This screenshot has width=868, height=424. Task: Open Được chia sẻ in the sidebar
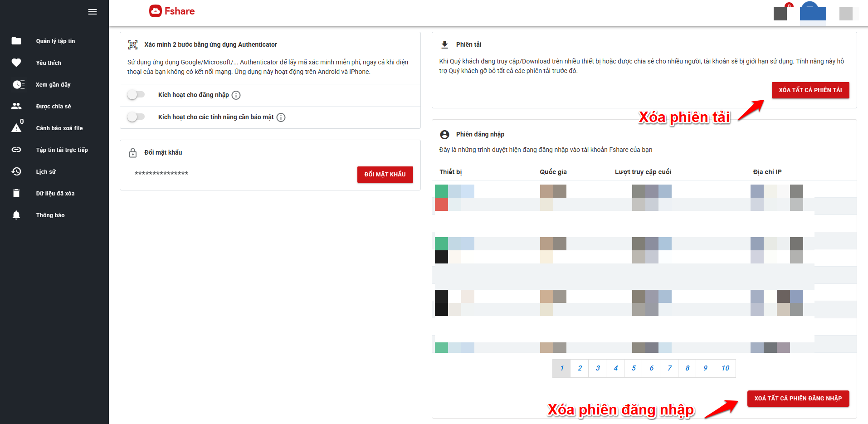(54, 107)
